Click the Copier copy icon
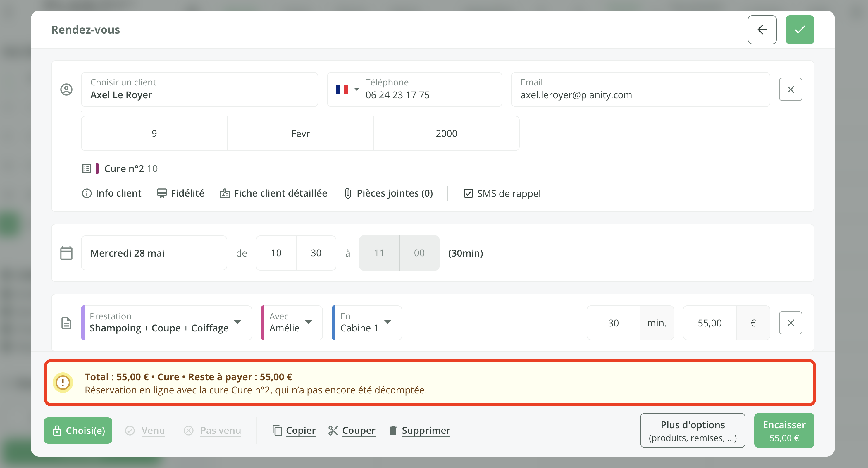This screenshot has height=468, width=868. tap(277, 430)
